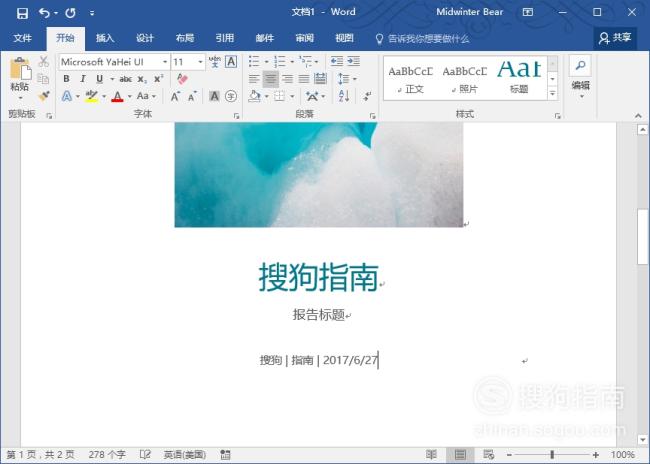Open the 文件 menu
This screenshot has height=464, width=650.
tap(22, 39)
